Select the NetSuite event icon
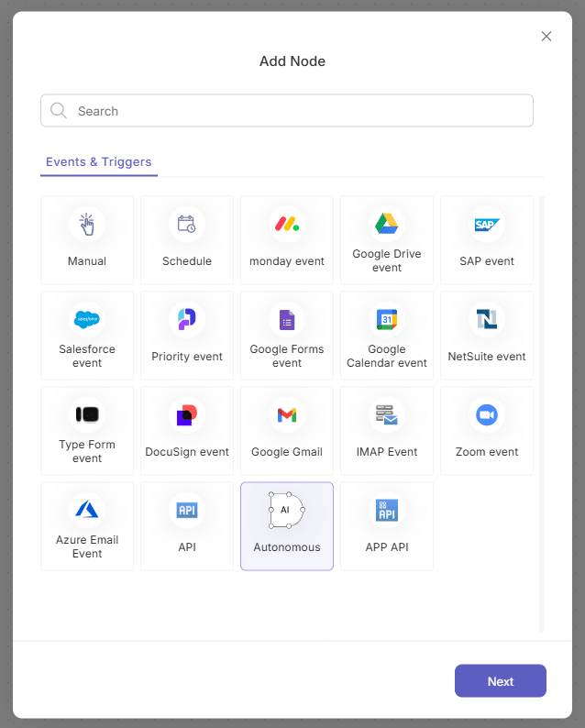 [x=487, y=319]
